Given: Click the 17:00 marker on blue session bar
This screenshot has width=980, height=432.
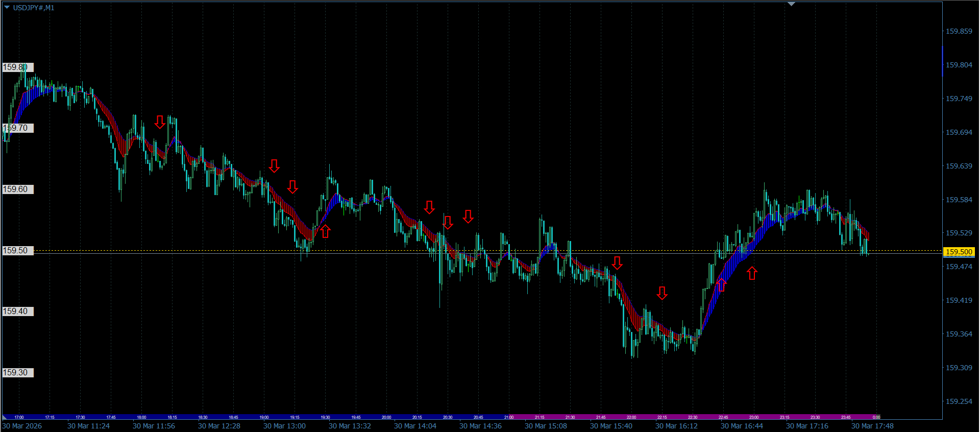Looking at the screenshot, I should tap(19, 417).
